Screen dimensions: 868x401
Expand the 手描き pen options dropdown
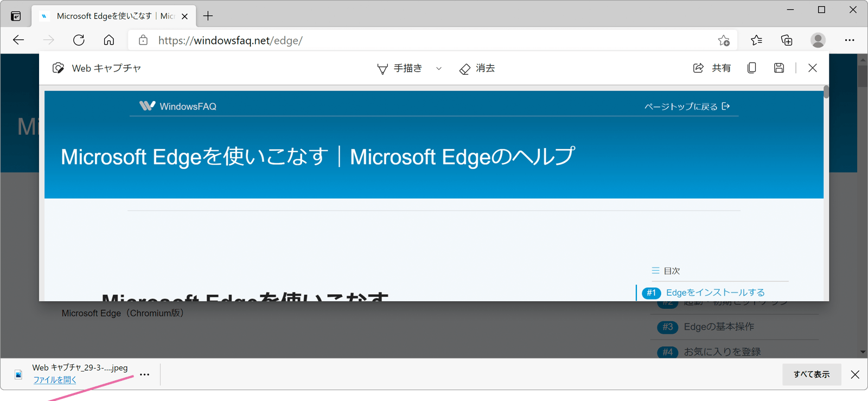point(439,68)
